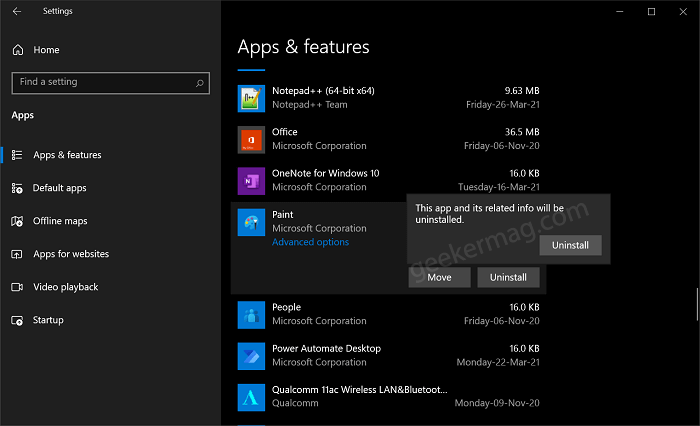Viewport: 700px width, 426px height.
Task: Click the vertical scrollbar thumb
Action: coord(697,305)
